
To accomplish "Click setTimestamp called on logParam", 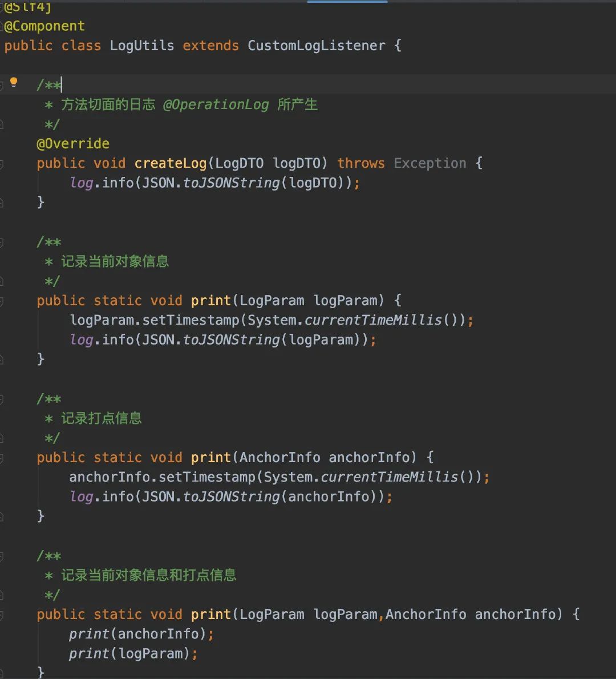I will [x=191, y=320].
